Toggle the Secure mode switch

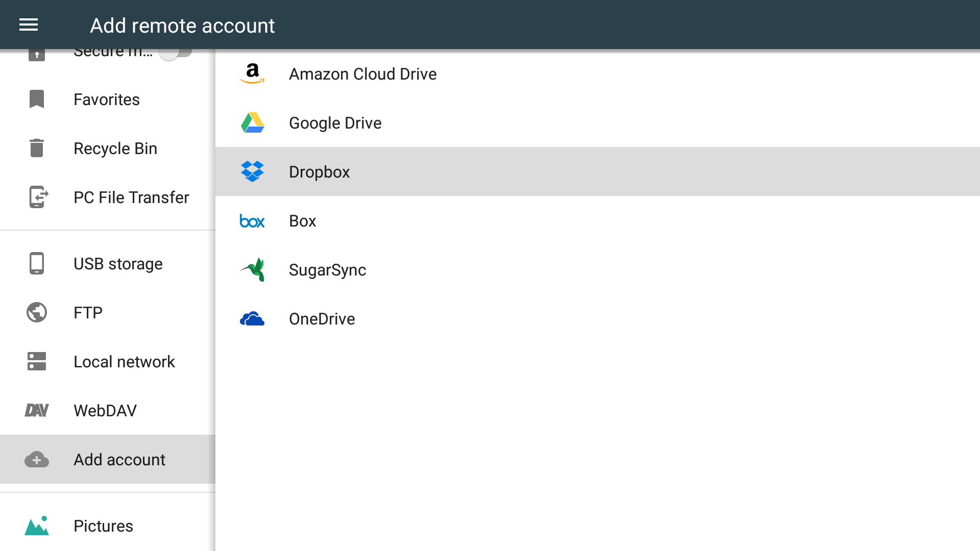[x=176, y=51]
